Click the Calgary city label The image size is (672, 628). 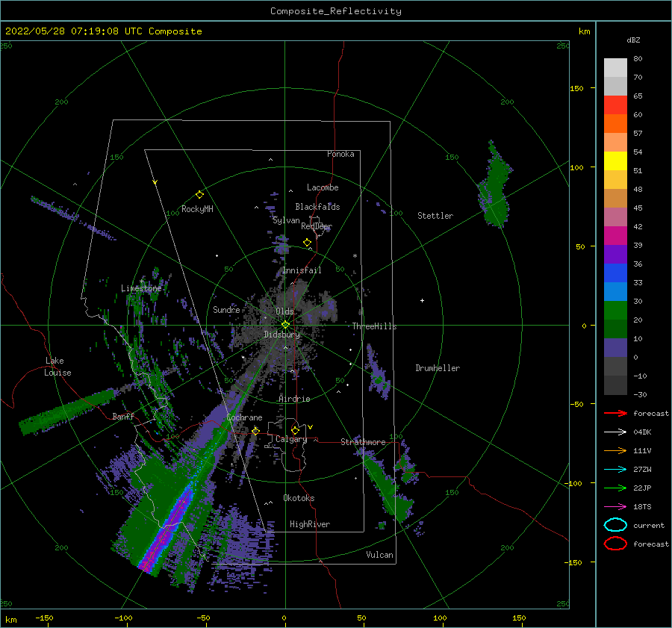[x=291, y=439]
